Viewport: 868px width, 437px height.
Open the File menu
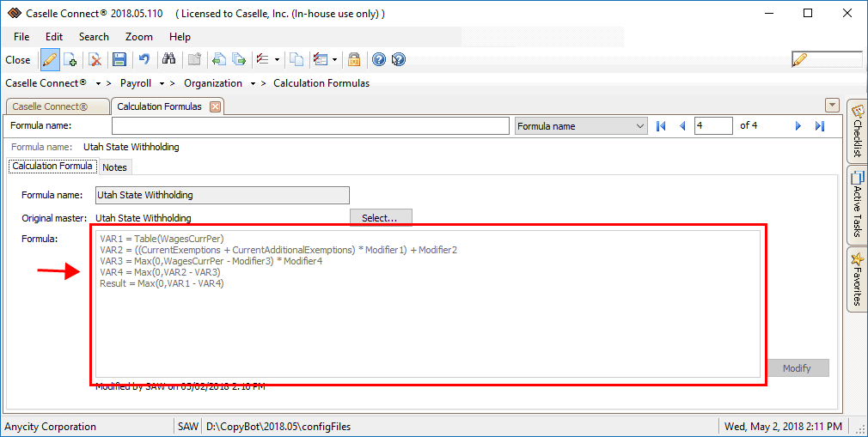click(21, 37)
